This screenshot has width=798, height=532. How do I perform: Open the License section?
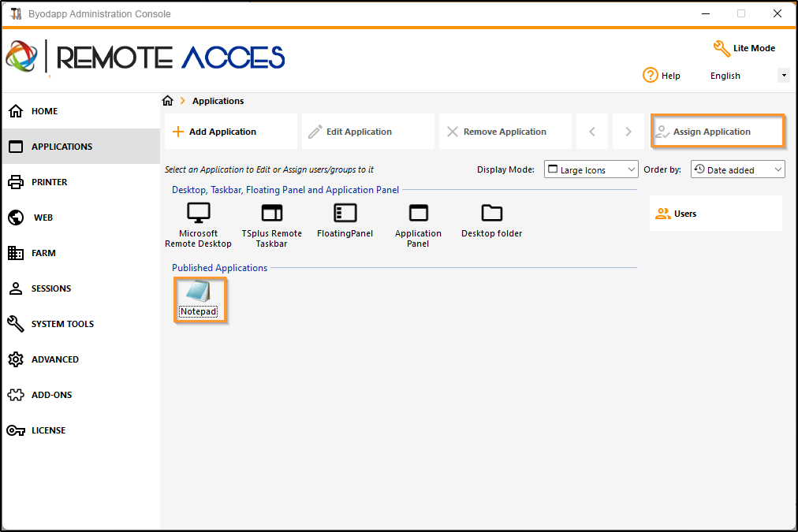pos(81,430)
